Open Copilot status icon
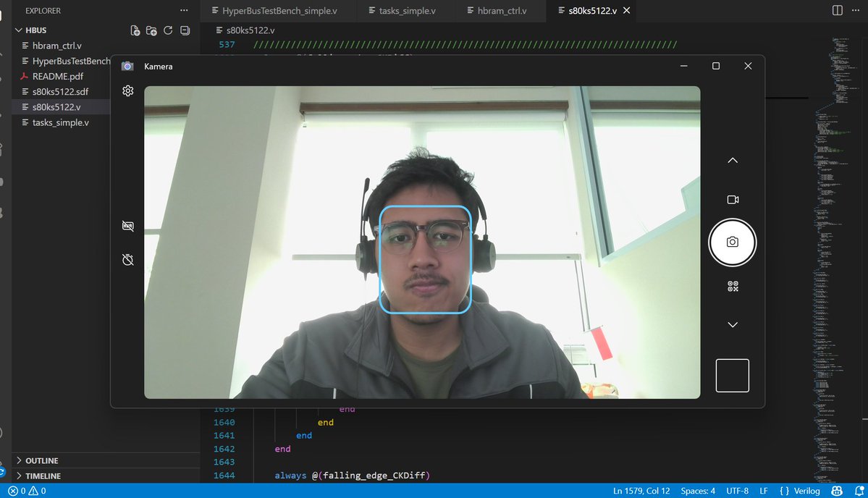 tap(837, 491)
